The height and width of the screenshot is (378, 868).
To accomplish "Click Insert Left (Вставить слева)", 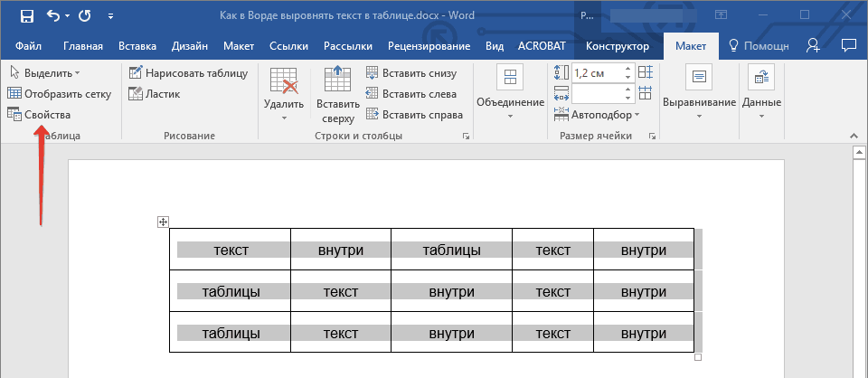I will 410,94.
